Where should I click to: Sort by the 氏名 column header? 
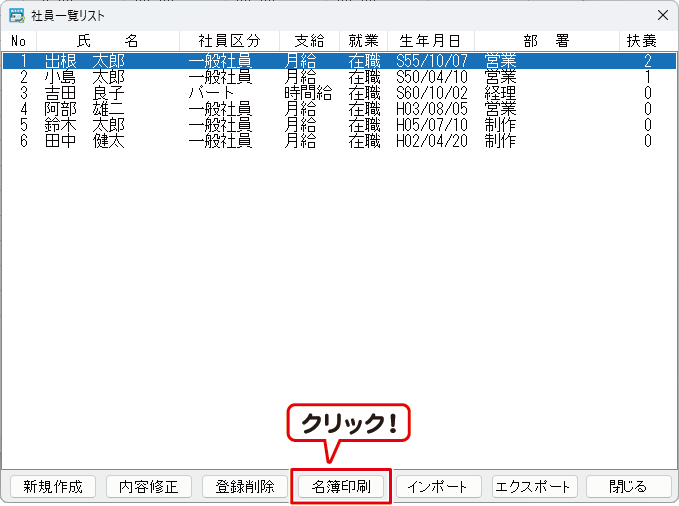click(107, 40)
